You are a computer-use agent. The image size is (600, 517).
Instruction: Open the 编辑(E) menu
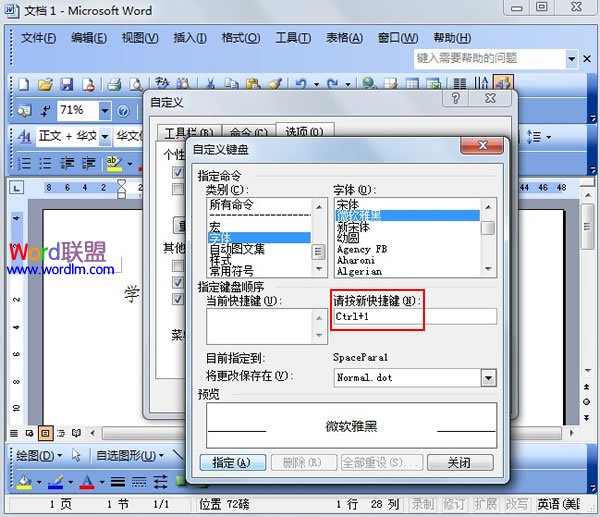pyautogui.click(x=89, y=38)
